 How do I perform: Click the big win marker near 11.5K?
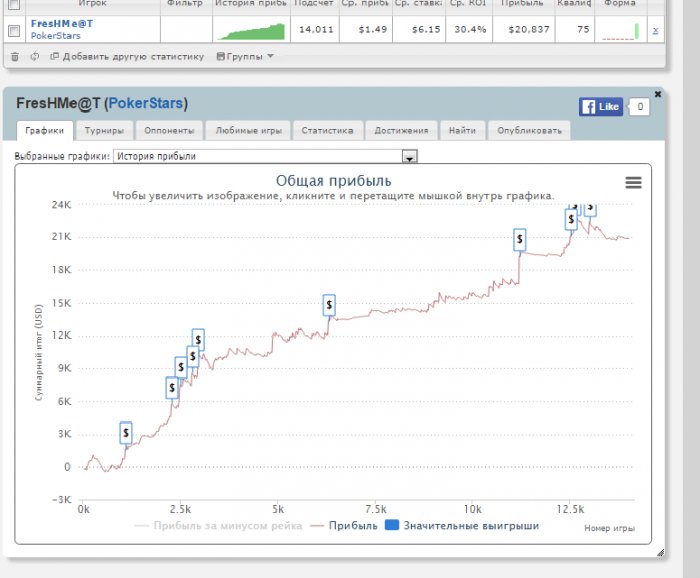[198, 340]
